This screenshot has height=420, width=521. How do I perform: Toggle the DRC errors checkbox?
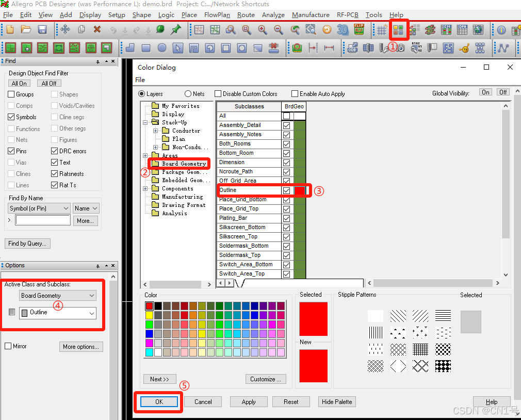point(55,151)
